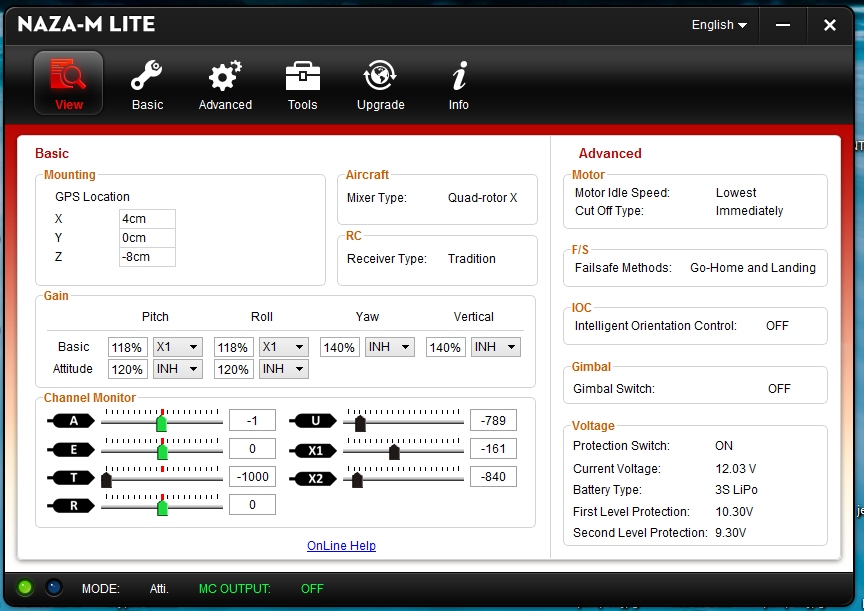Viewport: 864px width, 611px height.
Task: Click Basic Yaw gain 140% field
Action: tap(339, 347)
